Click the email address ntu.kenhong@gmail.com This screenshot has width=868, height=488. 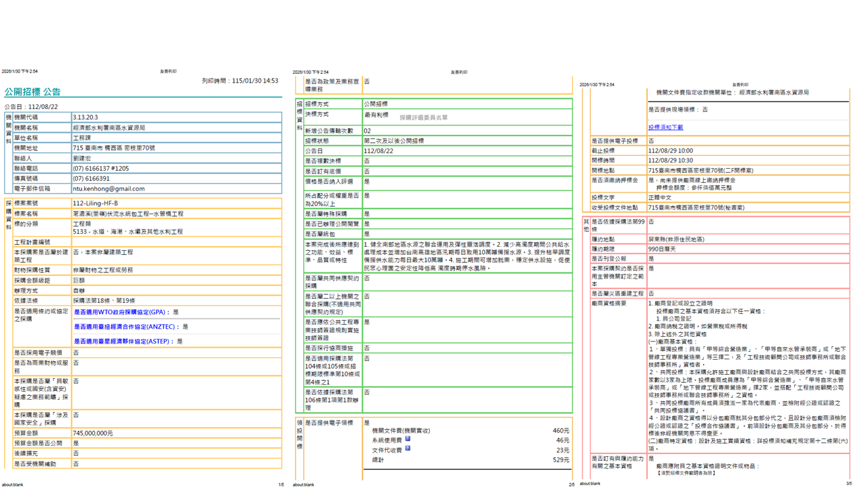(108, 188)
